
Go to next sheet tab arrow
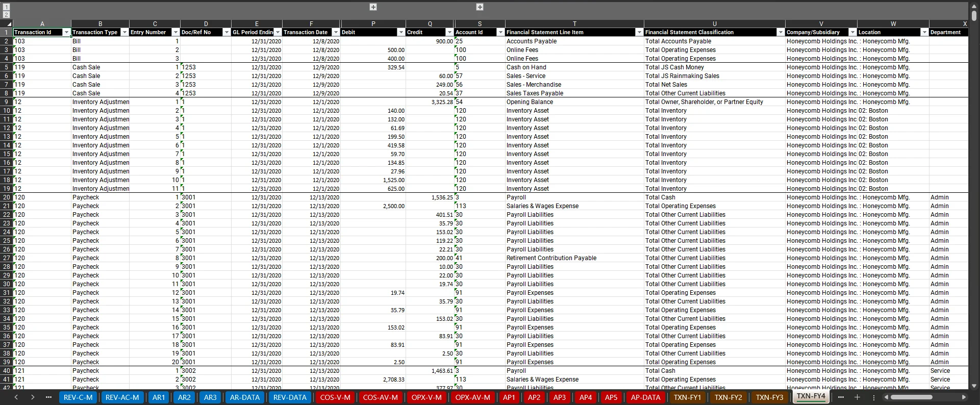click(33, 397)
